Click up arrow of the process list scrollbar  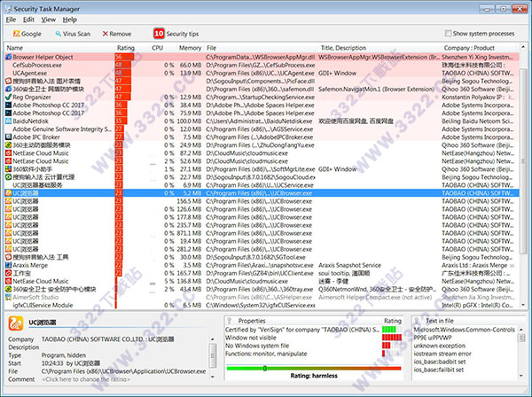523,47
